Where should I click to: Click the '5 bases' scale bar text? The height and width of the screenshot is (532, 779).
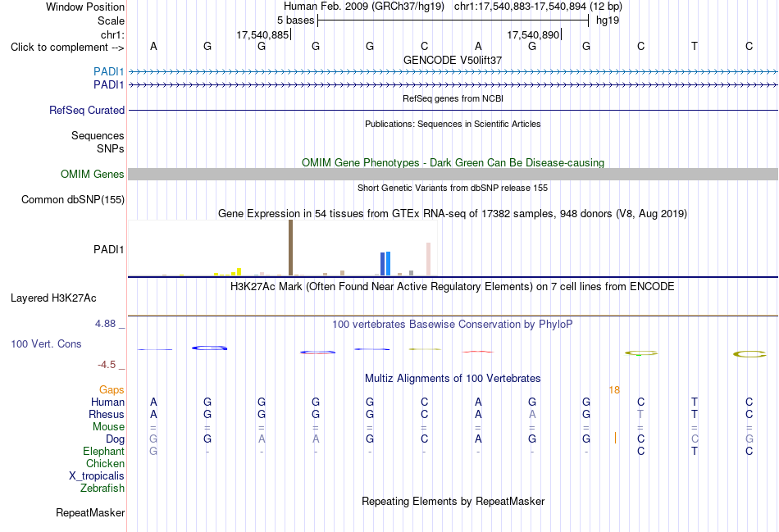(295, 20)
